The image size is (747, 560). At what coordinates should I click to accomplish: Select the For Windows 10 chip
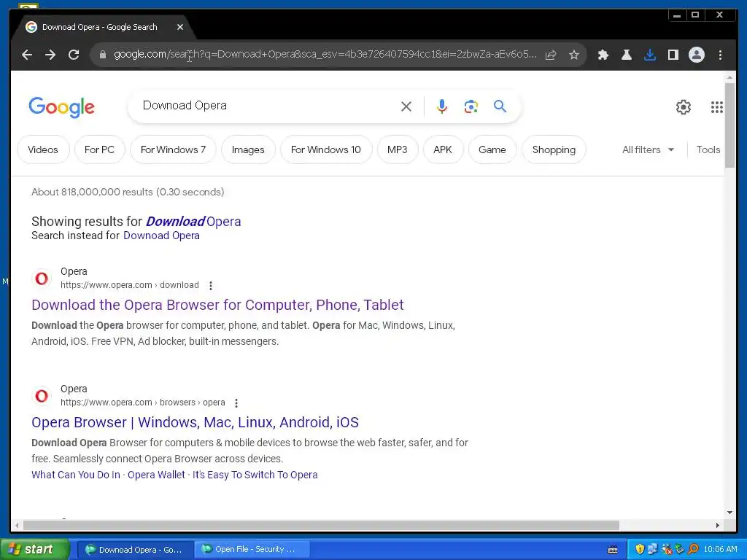(326, 149)
